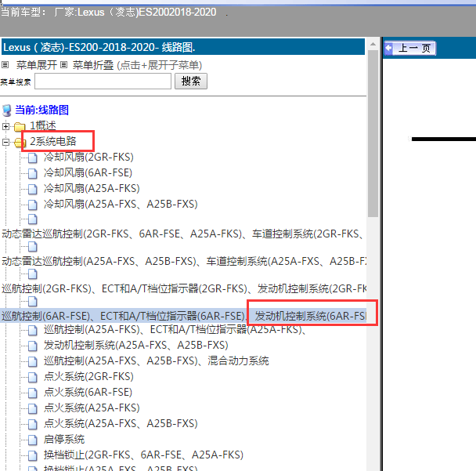Click page icon beside 冷却风扇(A25A-FXS、A25B-FXS)
This screenshot has height=471, width=476.
[x=32, y=205]
